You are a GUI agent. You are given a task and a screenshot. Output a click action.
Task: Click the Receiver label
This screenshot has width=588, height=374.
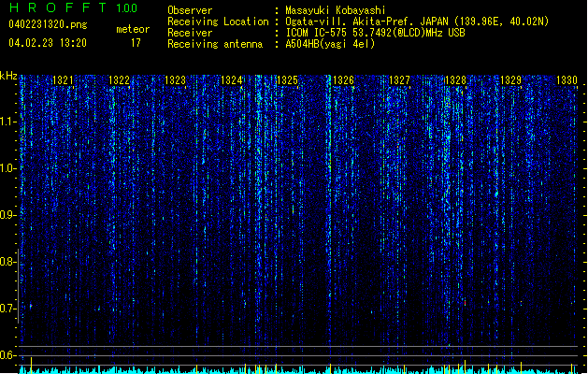click(x=190, y=33)
